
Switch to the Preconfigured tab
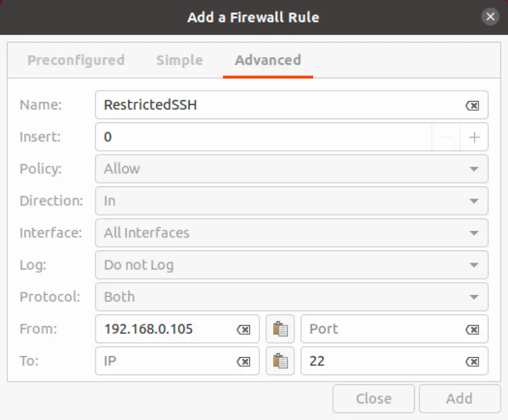coord(76,61)
